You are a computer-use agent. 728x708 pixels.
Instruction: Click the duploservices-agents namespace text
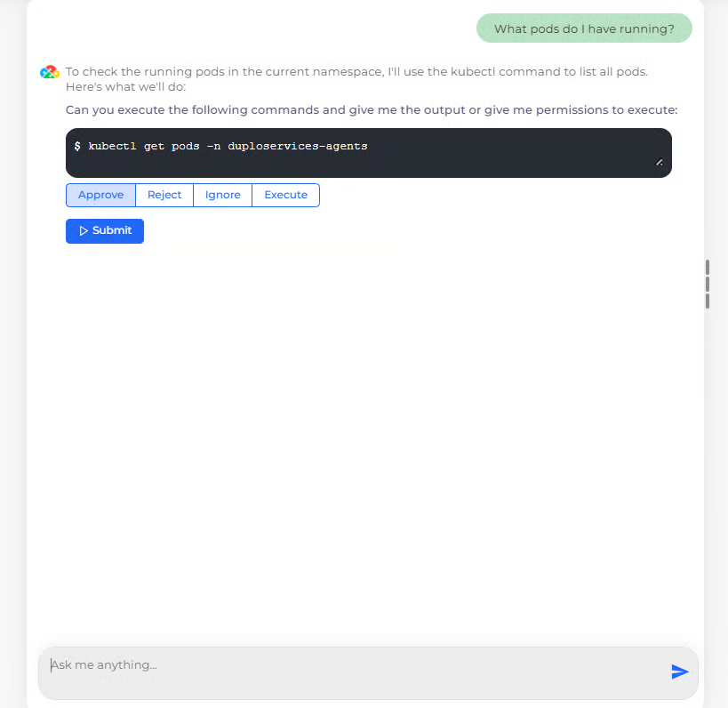click(297, 146)
